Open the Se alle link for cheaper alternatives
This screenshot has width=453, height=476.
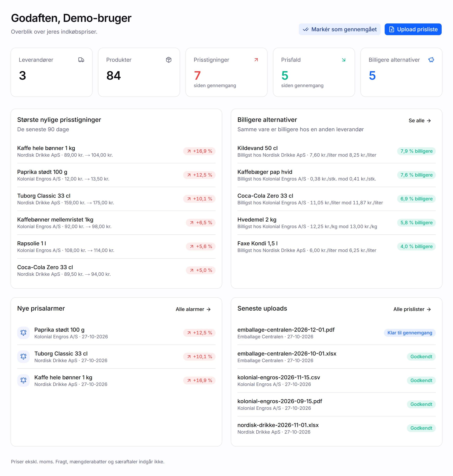(x=420, y=121)
